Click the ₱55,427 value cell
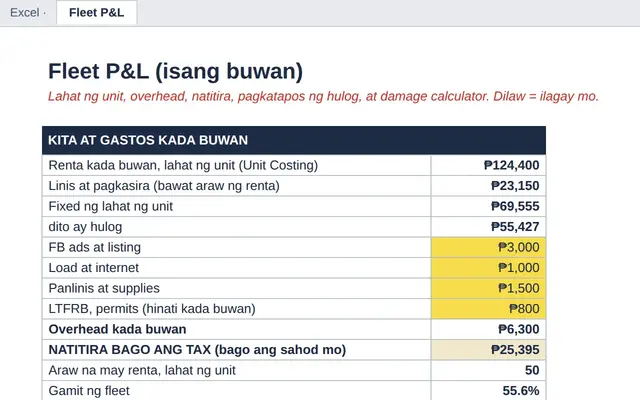This screenshot has height=400, width=640. [x=489, y=227]
